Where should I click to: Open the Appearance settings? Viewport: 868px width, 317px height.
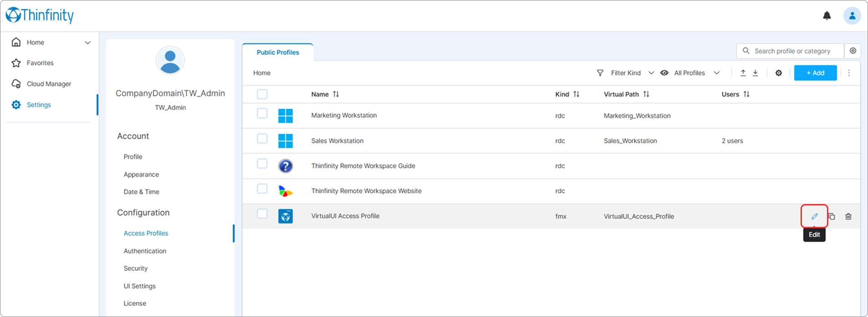(x=141, y=174)
